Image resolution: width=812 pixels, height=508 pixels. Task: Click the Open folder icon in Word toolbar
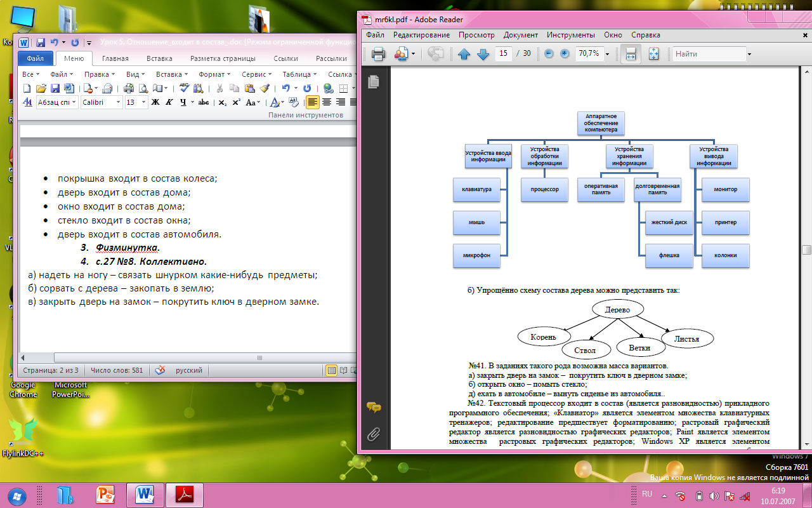point(41,88)
